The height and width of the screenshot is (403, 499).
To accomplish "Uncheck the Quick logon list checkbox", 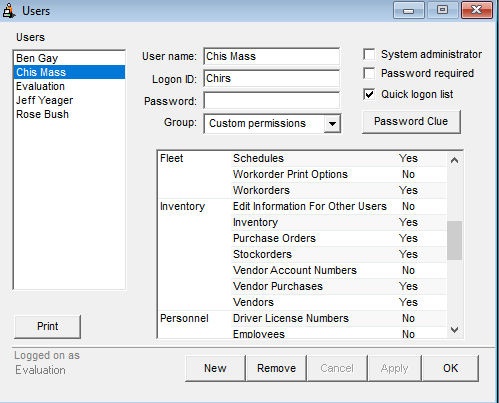I will (369, 94).
